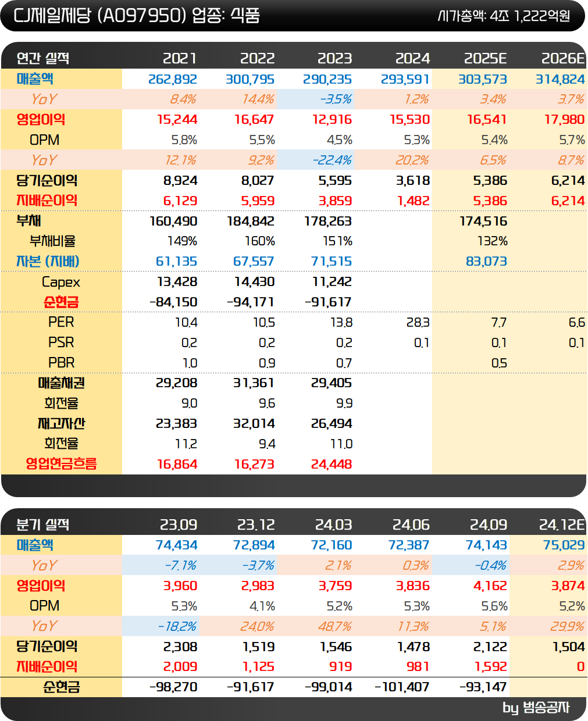The height and width of the screenshot is (721, 588).
Task: Click quarterly 순현금 value -98,270
Action: (173, 687)
